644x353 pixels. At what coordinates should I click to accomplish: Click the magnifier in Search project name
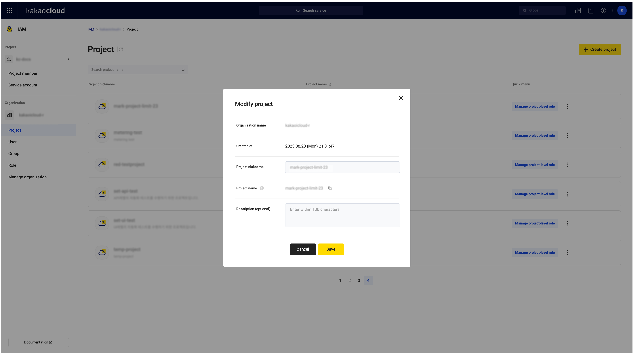(x=183, y=70)
